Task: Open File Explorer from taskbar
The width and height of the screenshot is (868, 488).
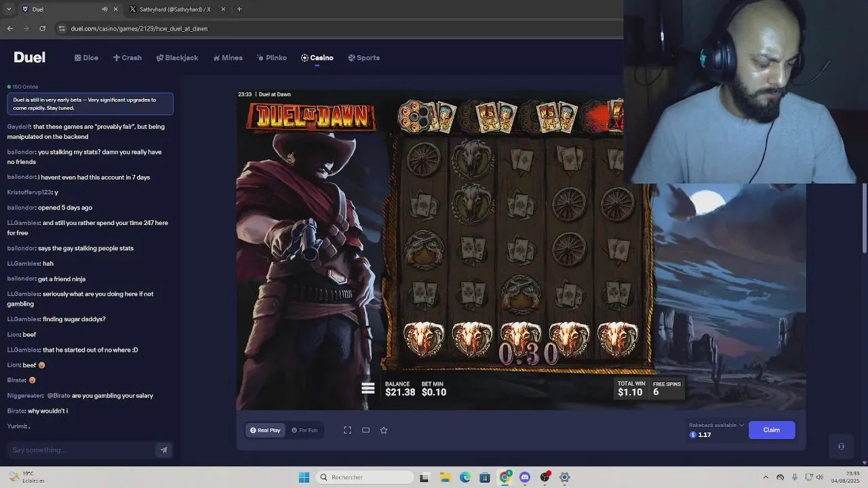Action: point(445,477)
